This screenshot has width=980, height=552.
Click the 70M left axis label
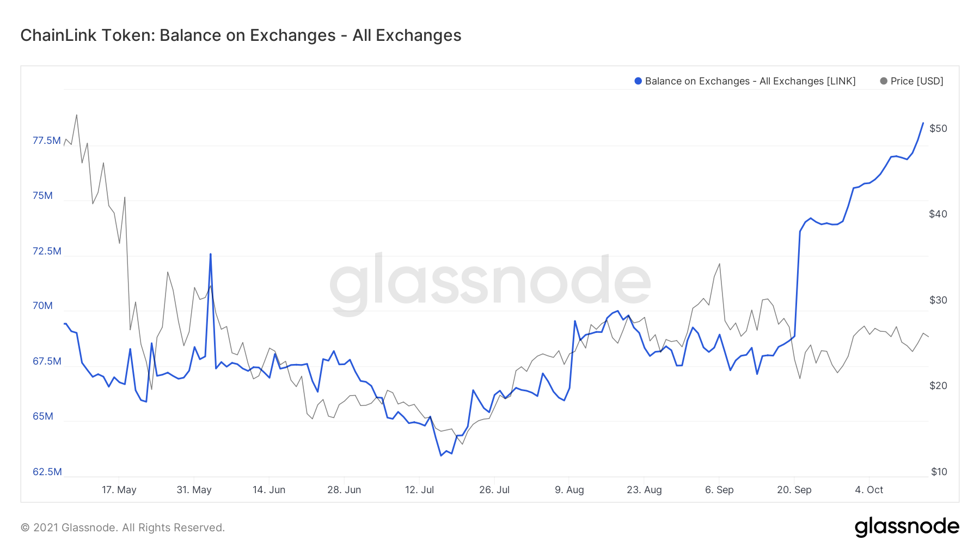click(42, 306)
